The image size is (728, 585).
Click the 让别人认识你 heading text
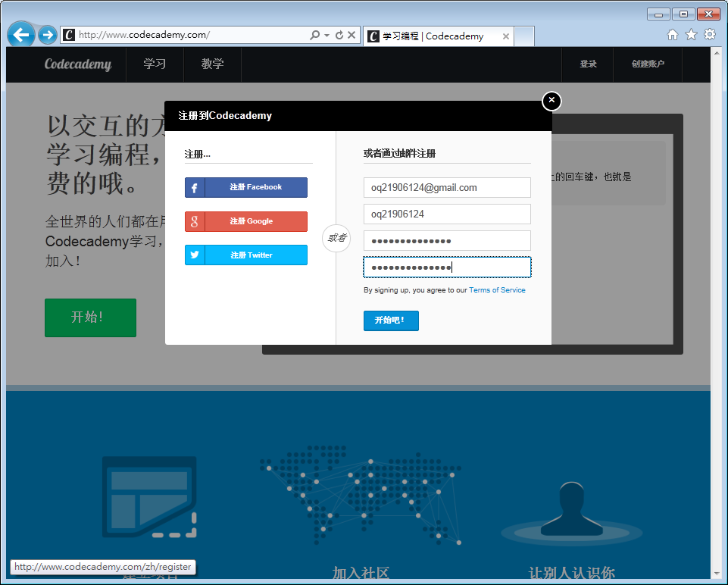coord(571,574)
